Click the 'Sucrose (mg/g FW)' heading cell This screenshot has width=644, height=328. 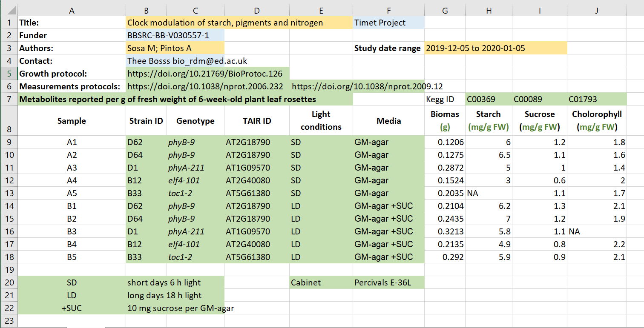click(540, 121)
